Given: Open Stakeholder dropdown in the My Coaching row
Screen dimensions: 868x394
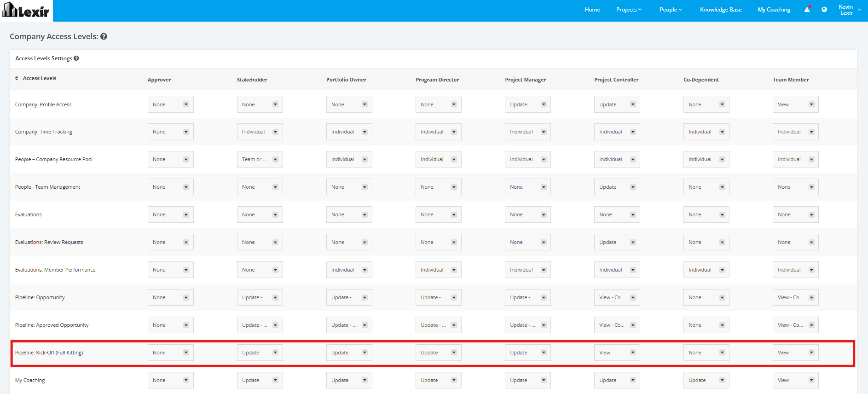Looking at the screenshot, I should pos(260,380).
